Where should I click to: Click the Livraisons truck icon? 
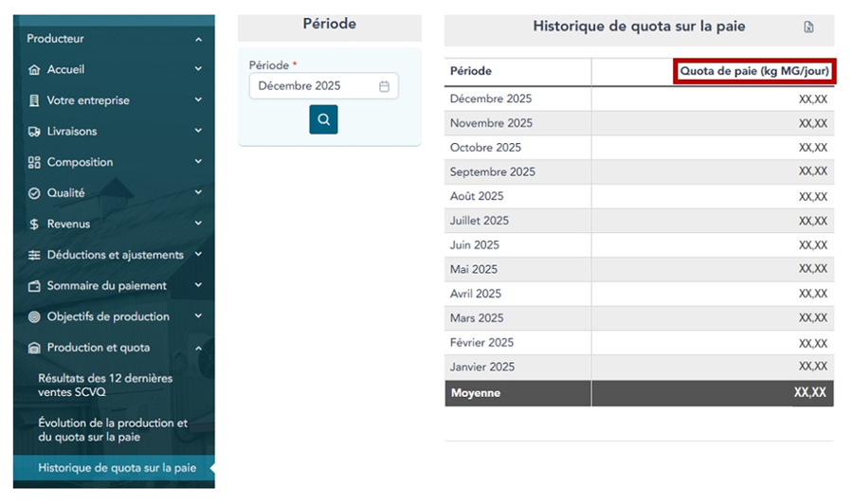35,132
